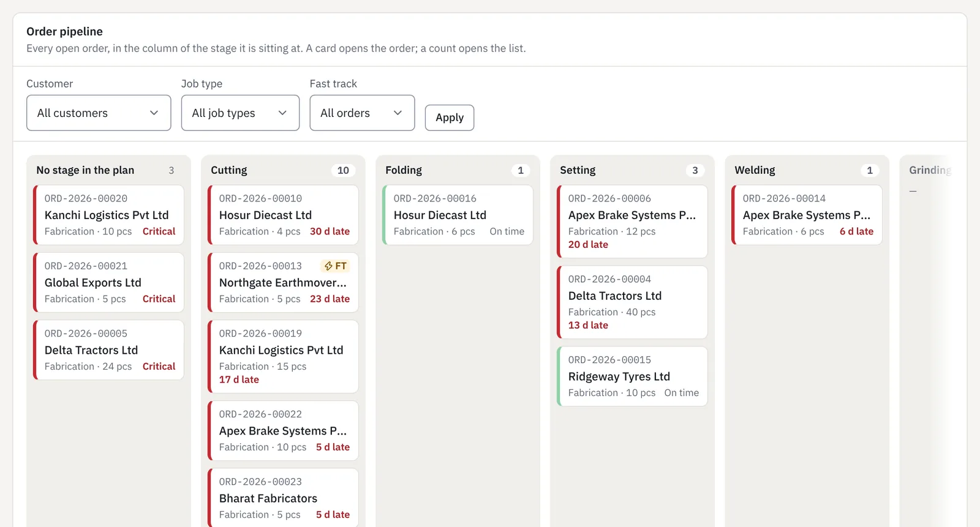
Task: Click the 'Fabrication · 24 pcs' text
Action: click(88, 366)
